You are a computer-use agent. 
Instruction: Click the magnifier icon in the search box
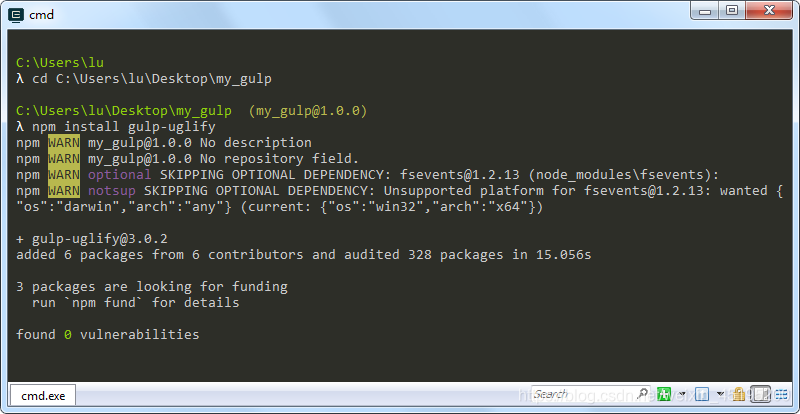click(643, 394)
